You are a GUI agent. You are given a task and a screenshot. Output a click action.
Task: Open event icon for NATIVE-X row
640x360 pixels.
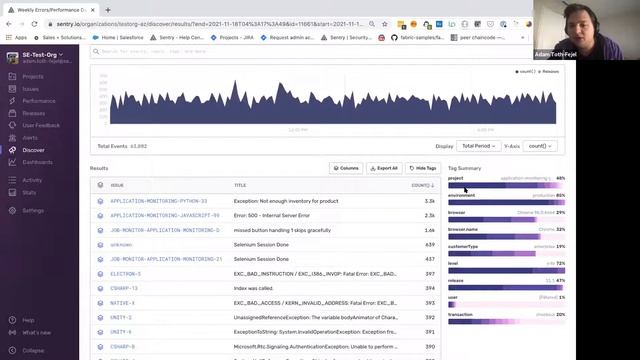pyautogui.click(x=100, y=303)
